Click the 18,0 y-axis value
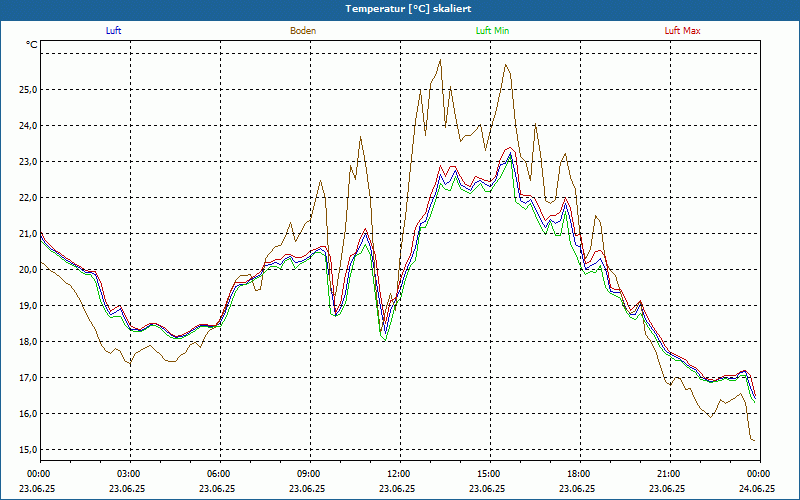Image resolution: width=800 pixels, height=500 pixels. pyautogui.click(x=29, y=341)
